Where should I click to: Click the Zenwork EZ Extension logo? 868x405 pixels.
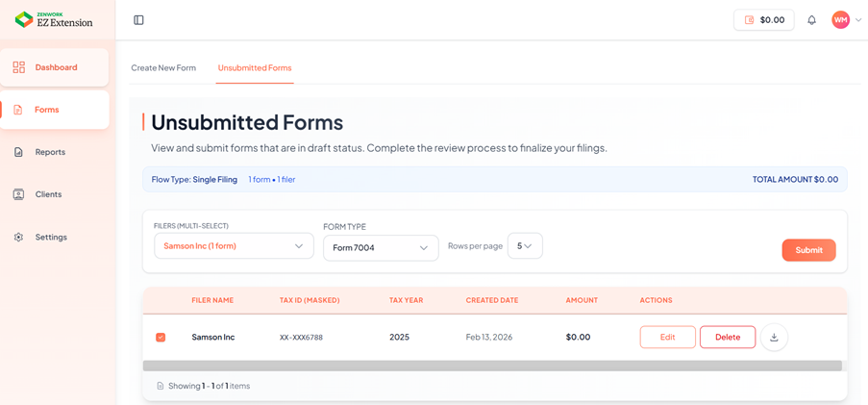54,19
